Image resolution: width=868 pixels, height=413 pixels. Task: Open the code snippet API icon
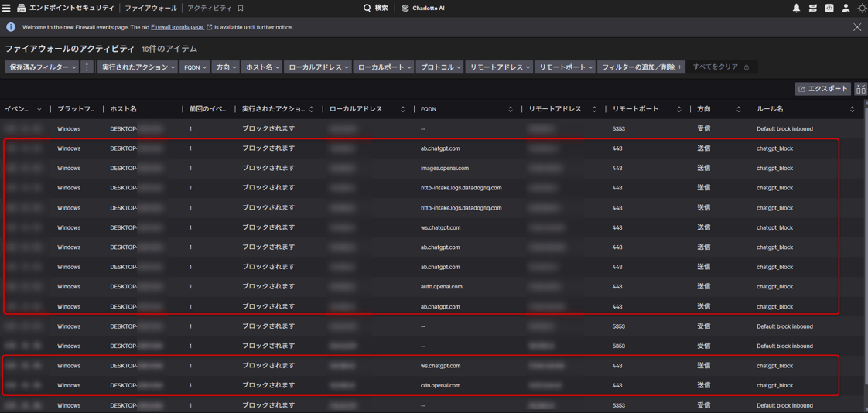point(829,9)
